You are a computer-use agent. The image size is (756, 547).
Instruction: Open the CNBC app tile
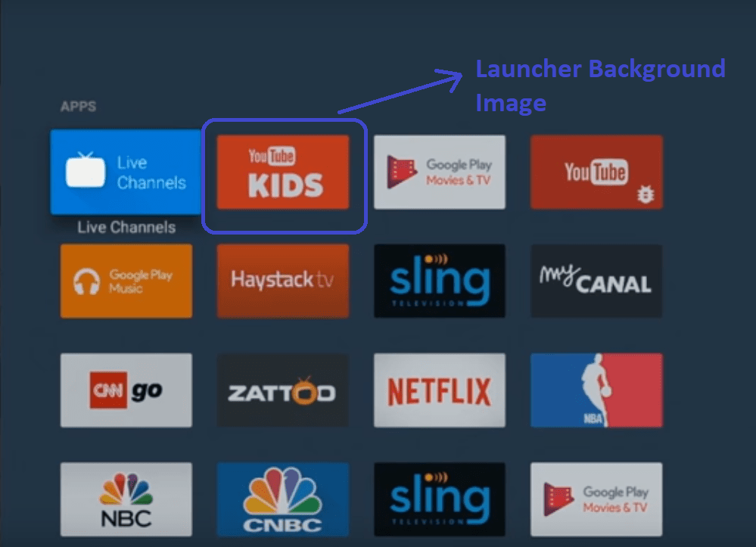pos(283,499)
